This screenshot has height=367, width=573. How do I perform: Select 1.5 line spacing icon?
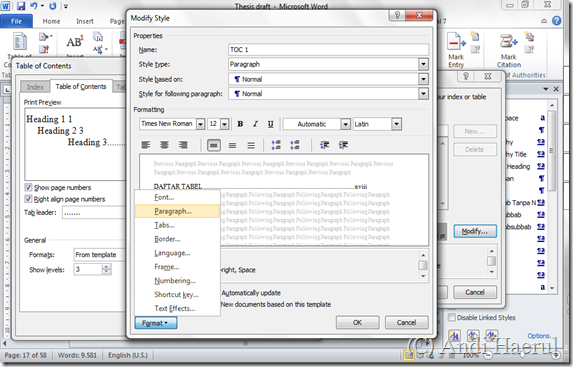232,145
